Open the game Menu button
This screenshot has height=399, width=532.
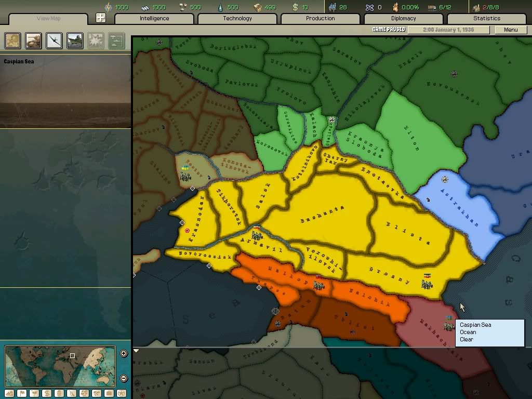click(x=511, y=30)
